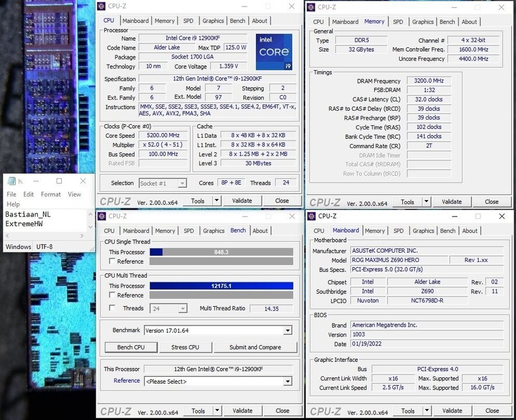
Task: Enable the Reference checkbox under CPU Multi Thread
Action: click(113, 295)
